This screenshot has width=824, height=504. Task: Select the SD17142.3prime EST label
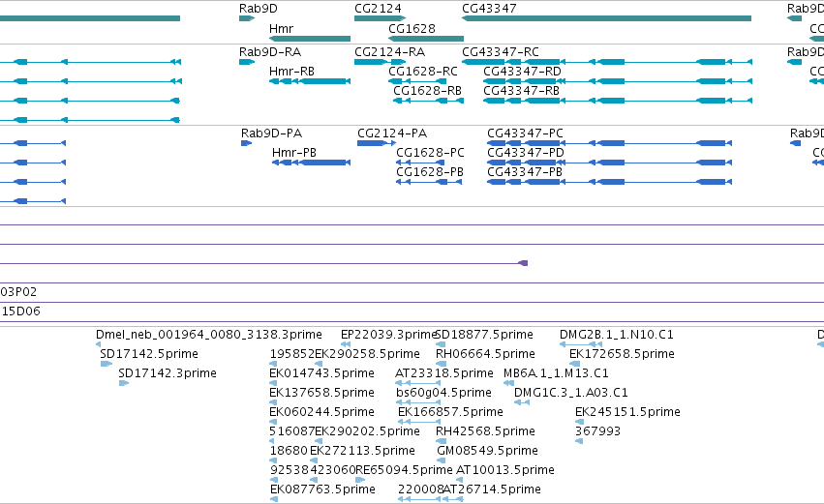coord(168,373)
